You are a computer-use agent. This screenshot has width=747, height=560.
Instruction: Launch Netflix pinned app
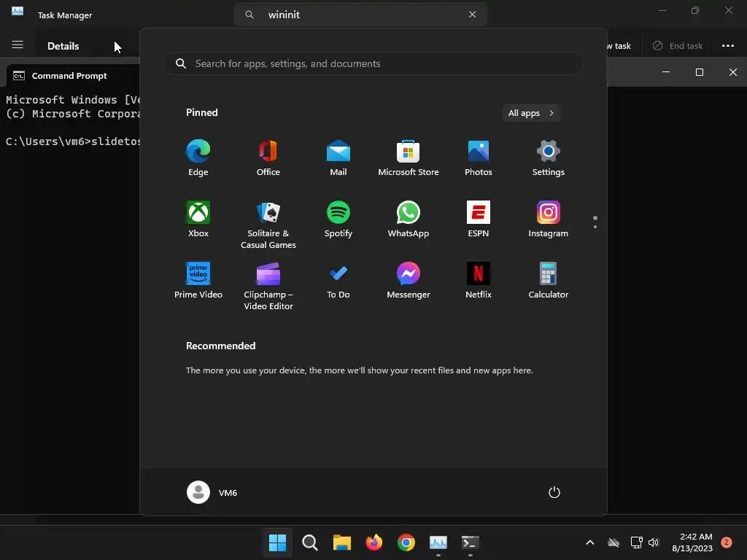point(479,281)
